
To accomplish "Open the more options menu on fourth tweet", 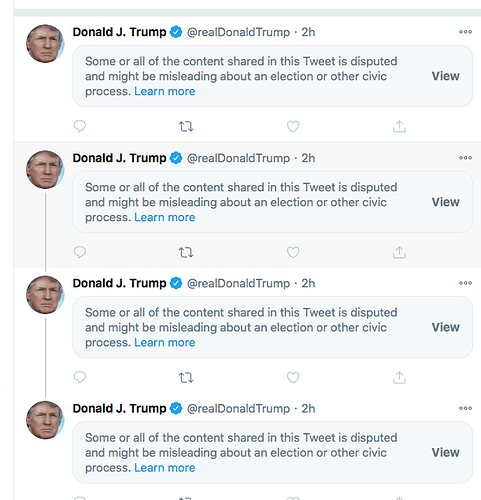I will [x=465, y=408].
